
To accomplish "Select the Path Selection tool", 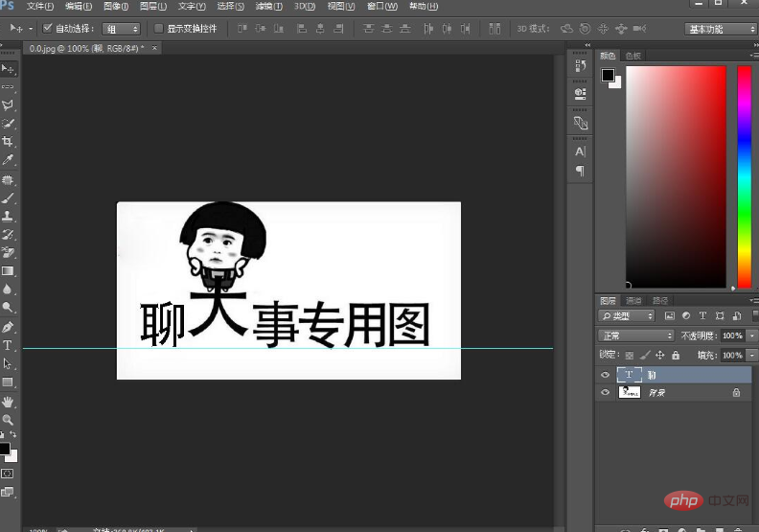I will [8, 363].
